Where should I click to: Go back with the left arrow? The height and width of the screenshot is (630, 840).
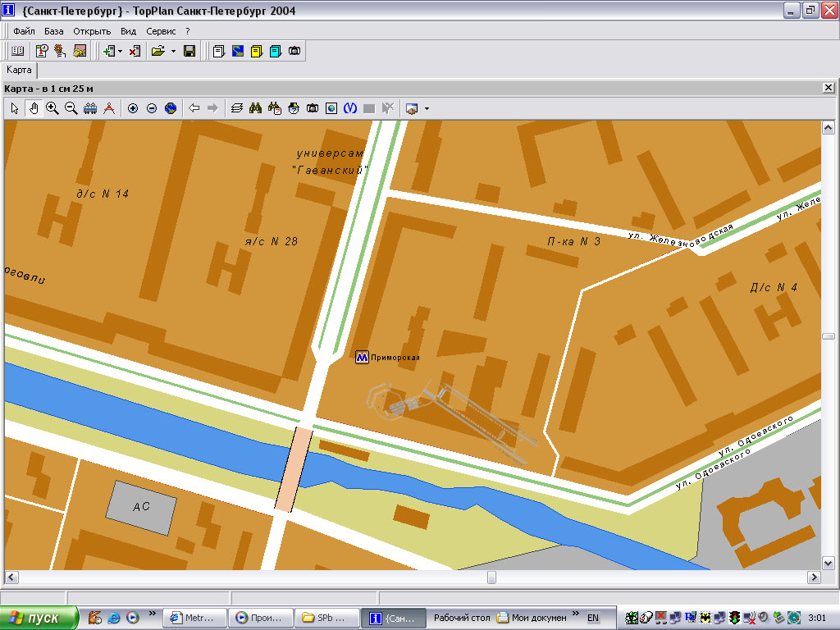pyautogui.click(x=194, y=108)
